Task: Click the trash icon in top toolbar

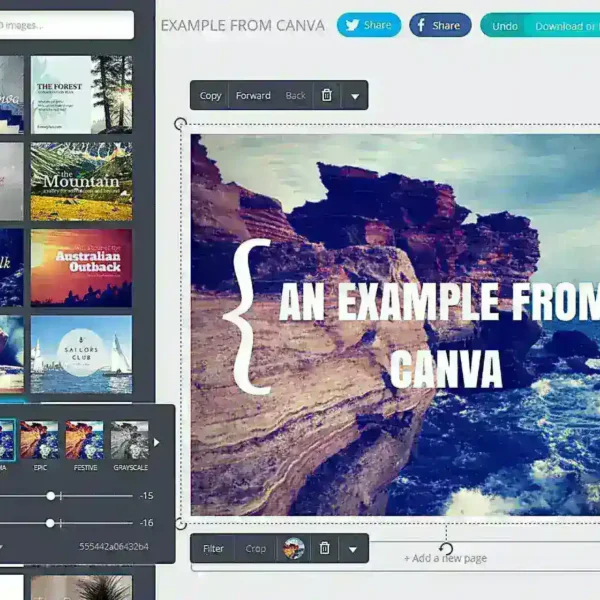Action: (326, 95)
